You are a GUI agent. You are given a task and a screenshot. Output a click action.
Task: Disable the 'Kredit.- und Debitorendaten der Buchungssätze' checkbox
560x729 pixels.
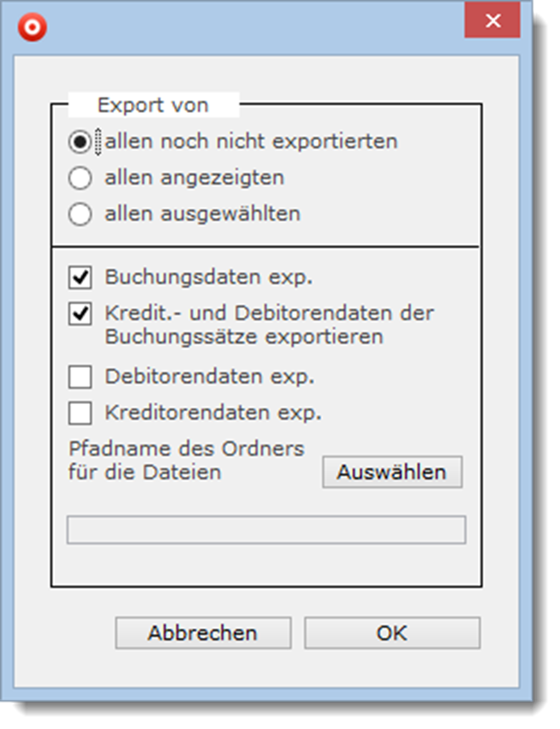(80, 313)
